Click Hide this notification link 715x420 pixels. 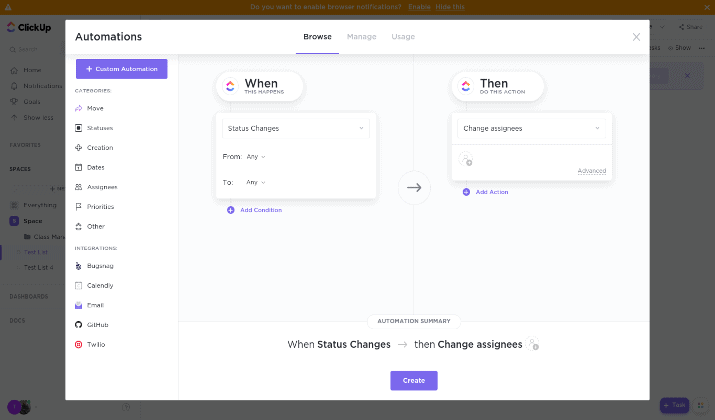(450, 7)
